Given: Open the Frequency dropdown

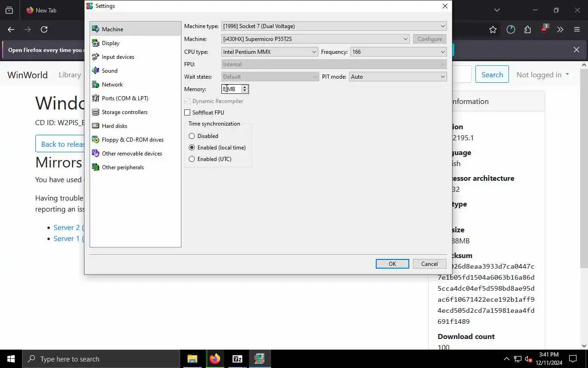Looking at the screenshot, I should pos(398,52).
